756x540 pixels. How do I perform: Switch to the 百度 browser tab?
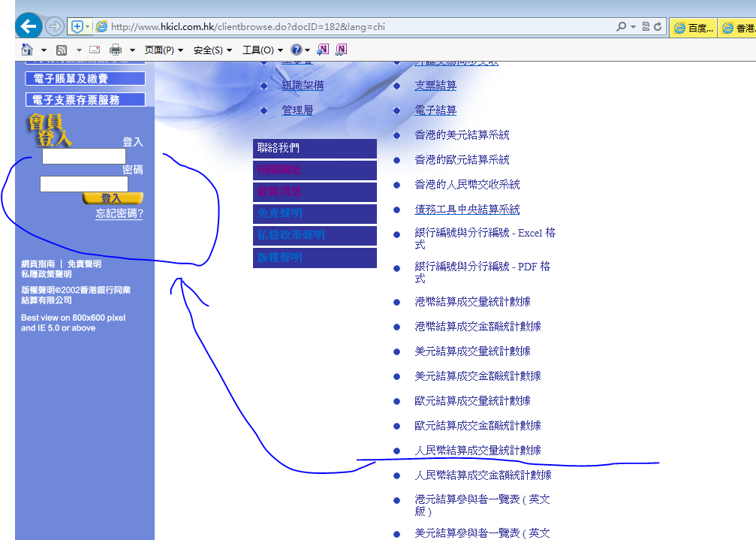point(694,28)
